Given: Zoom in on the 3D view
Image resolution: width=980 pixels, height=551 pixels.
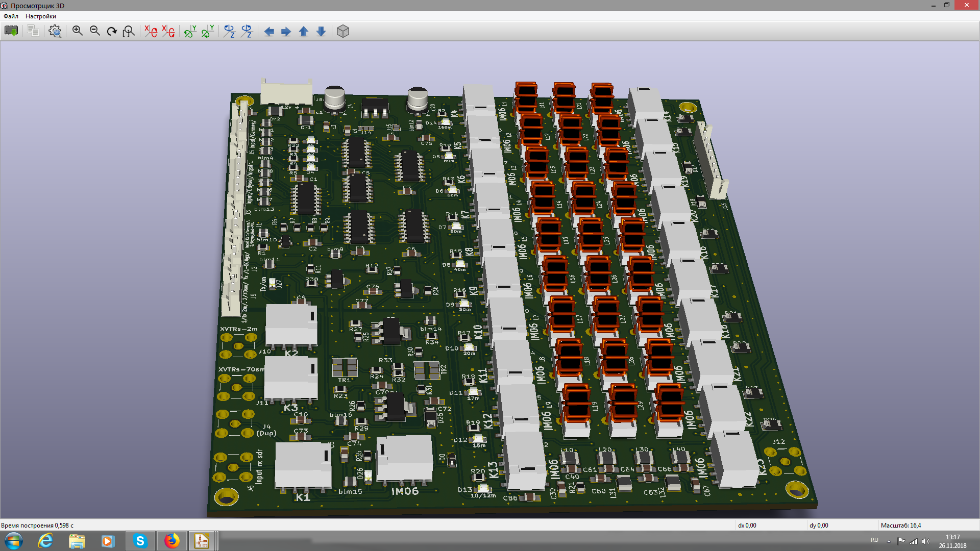Looking at the screenshot, I should pos(78,31).
